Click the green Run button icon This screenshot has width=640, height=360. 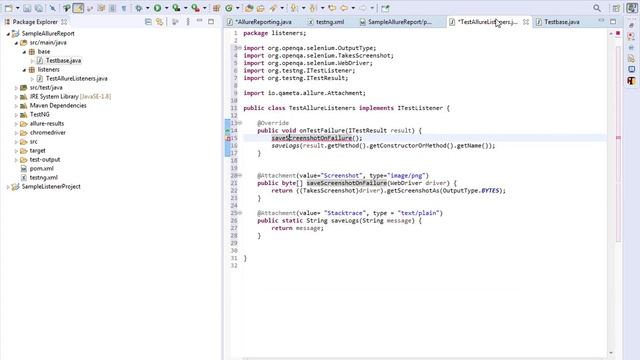point(158,8)
